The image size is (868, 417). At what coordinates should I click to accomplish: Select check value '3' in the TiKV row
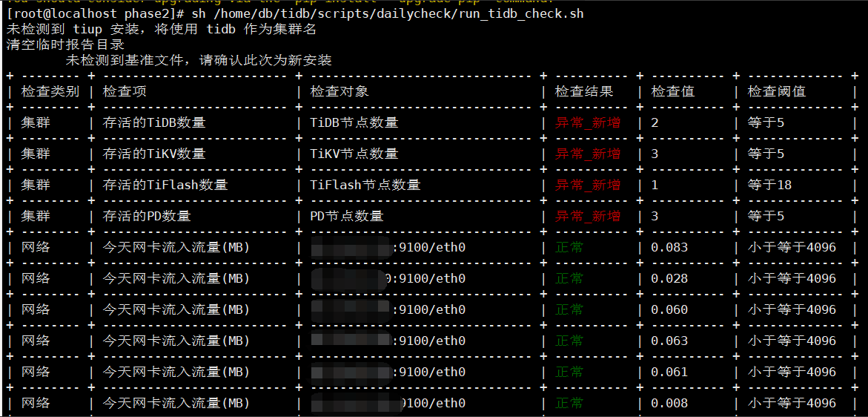pos(655,154)
